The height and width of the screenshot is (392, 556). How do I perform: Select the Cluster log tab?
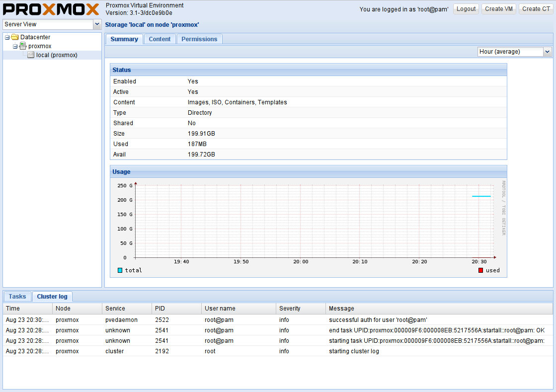pyautogui.click(x=52, y=296)
